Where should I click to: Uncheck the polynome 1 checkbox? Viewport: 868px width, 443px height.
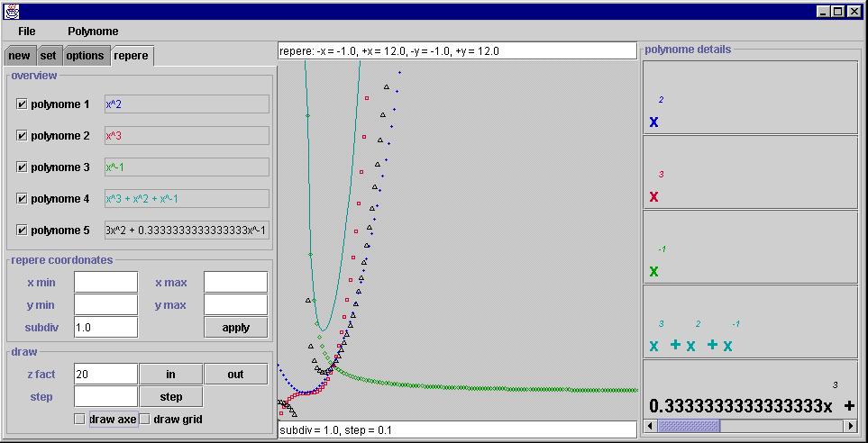point(23,104)
